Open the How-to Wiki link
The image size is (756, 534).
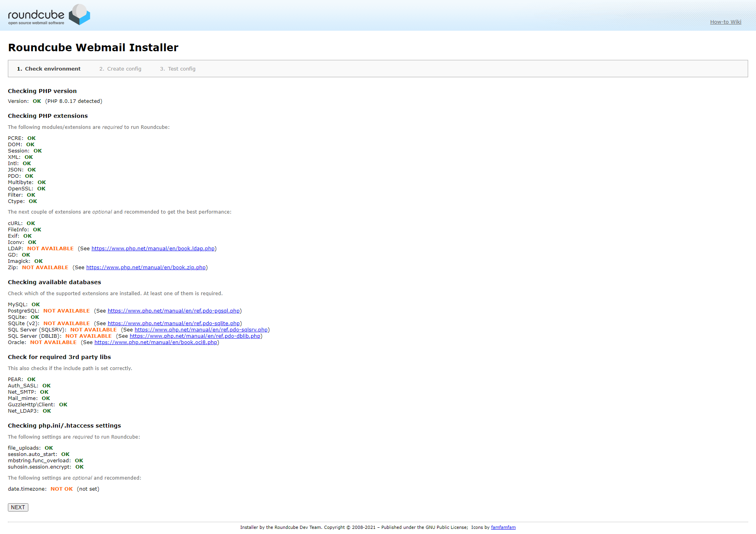(725, 22)
